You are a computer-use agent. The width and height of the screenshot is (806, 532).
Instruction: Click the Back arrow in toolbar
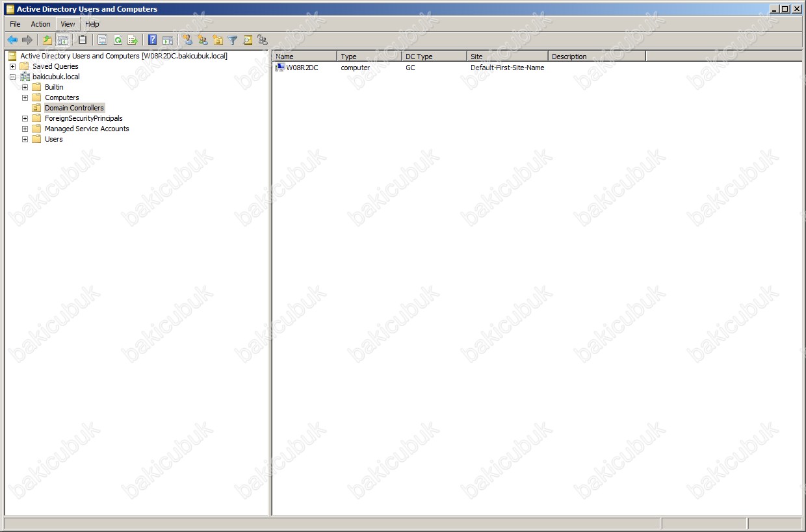click(x=12, y=40)
